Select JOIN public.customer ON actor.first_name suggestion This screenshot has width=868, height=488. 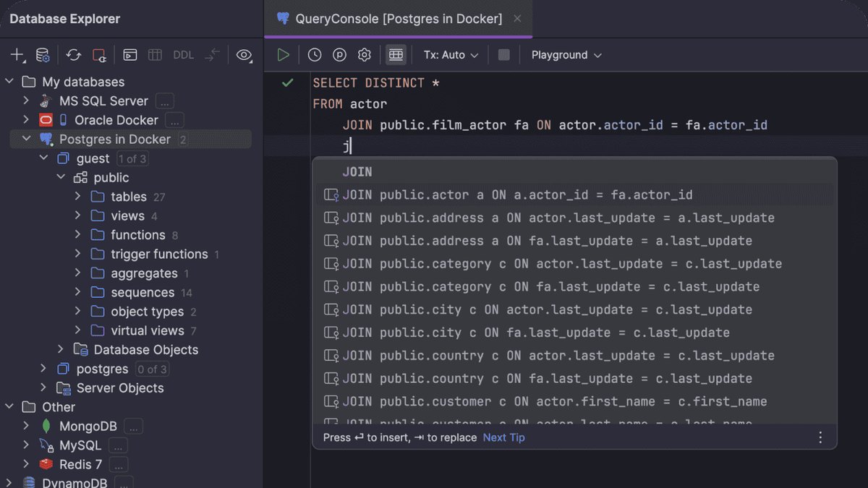pyautogui.click(x=574, y=401)
